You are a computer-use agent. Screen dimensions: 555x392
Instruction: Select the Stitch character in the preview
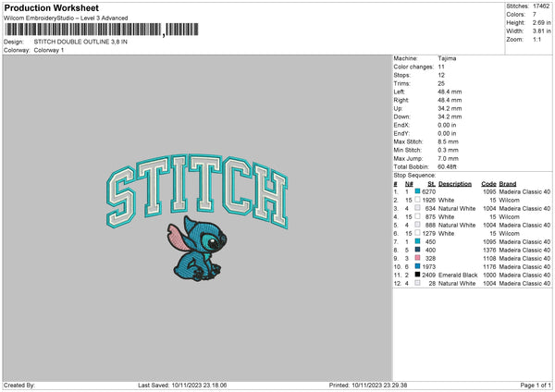[197, 249]
